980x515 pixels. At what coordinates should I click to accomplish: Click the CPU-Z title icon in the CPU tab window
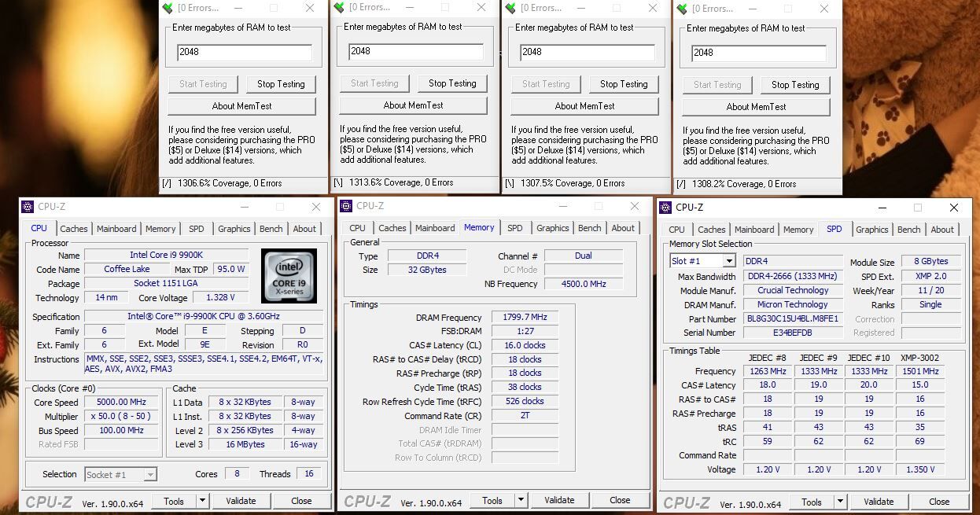[x=28, y=207]
